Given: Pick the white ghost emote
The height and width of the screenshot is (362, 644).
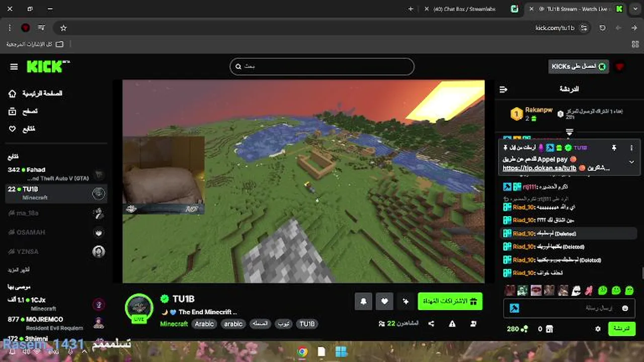Looking at the screenshot, I should point(576,290).
